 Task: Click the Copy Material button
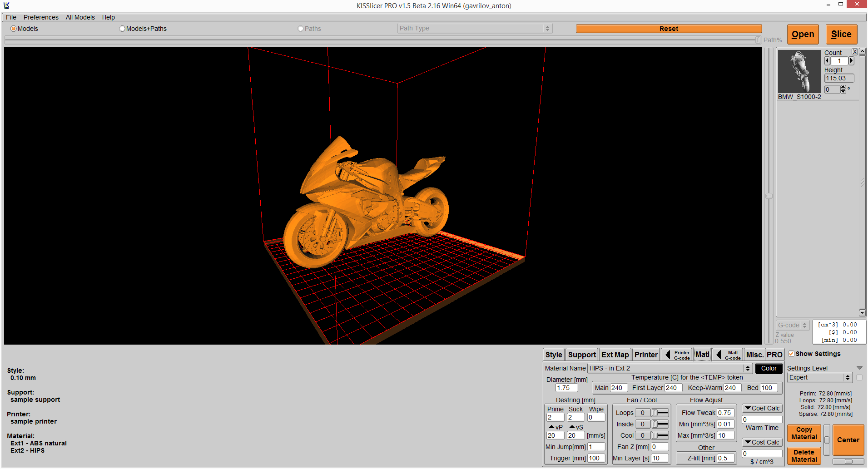click(x=804, y=433)
